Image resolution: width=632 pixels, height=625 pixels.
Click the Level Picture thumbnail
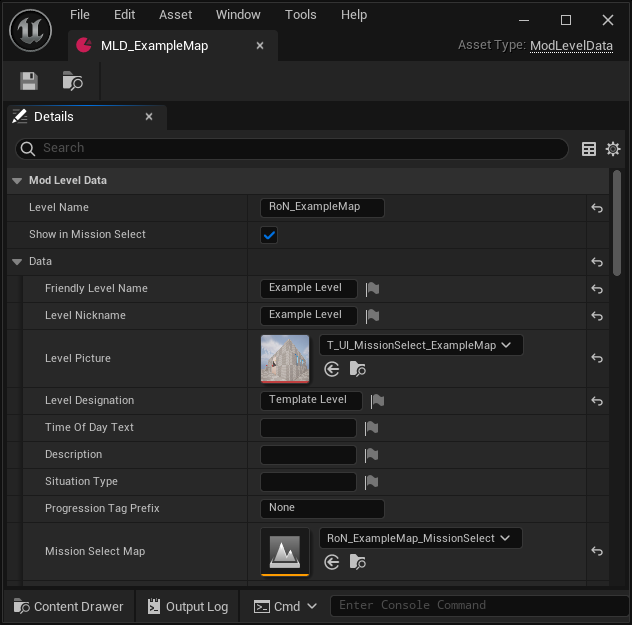[x=285, y=358]
